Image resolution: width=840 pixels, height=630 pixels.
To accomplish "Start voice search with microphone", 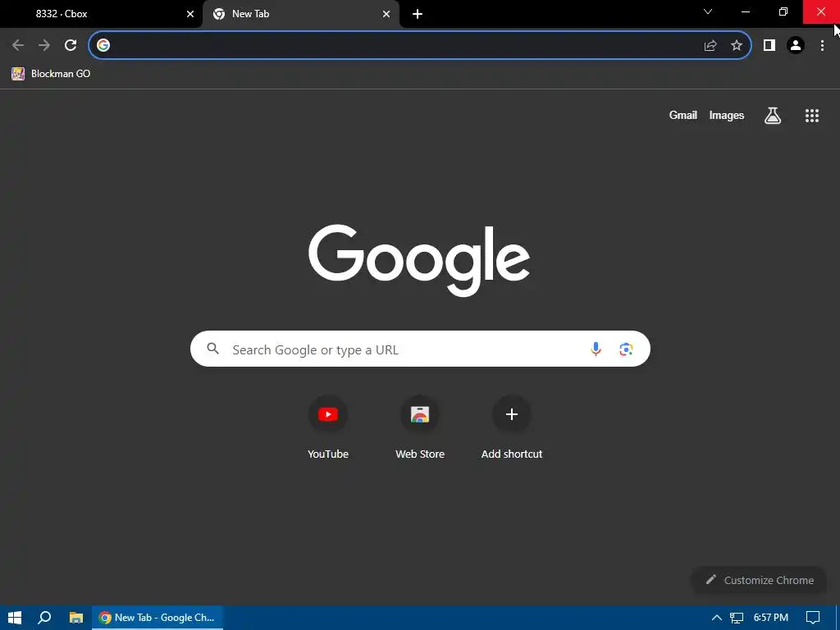I will pos(596,349).
